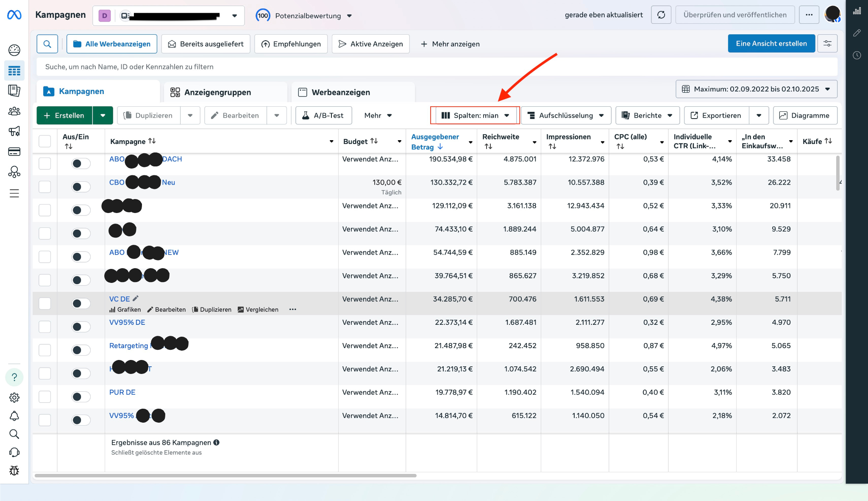This screenshot has width=868, height=501.
Task: Click the help question mark icon
Action: (14, 377)
